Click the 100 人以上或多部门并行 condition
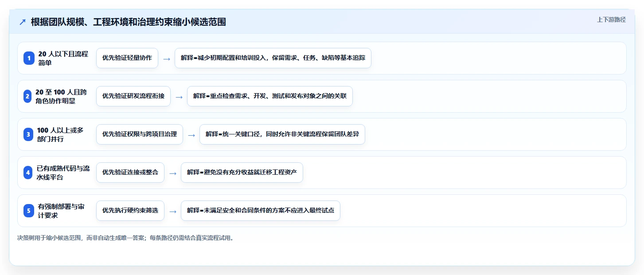 [60, 134]
